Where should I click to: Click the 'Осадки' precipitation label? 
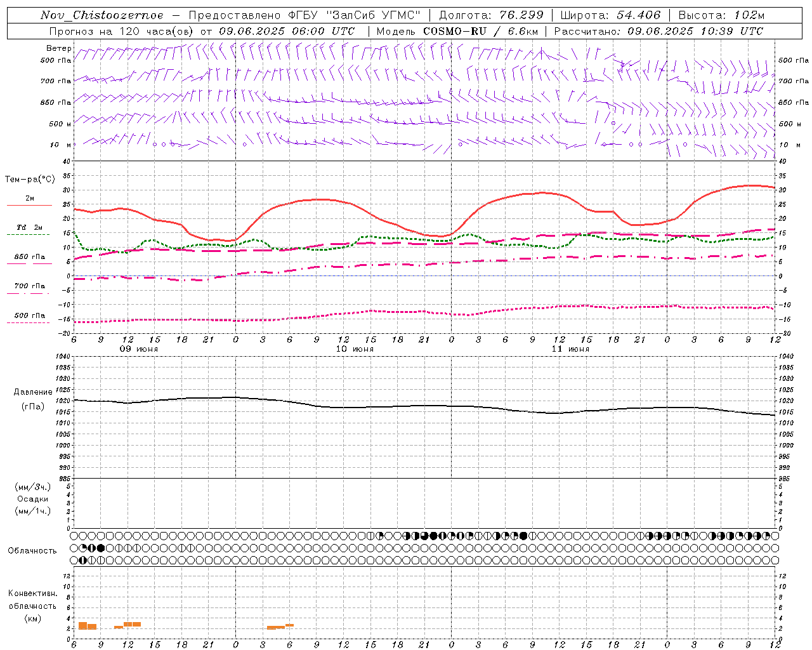(33, 499)
